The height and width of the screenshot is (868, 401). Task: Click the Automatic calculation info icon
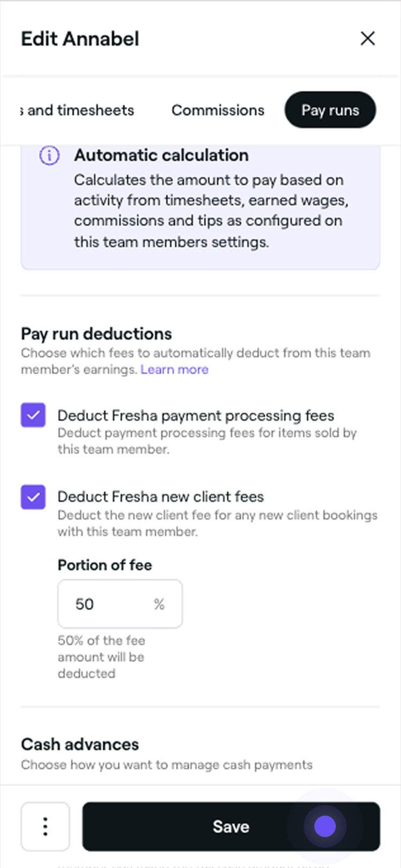[49, 156]
